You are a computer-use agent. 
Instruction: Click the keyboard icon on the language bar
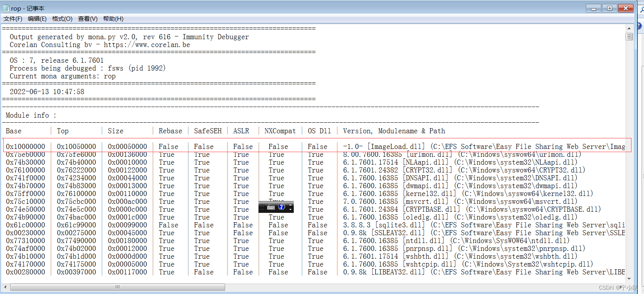point(271,207)
